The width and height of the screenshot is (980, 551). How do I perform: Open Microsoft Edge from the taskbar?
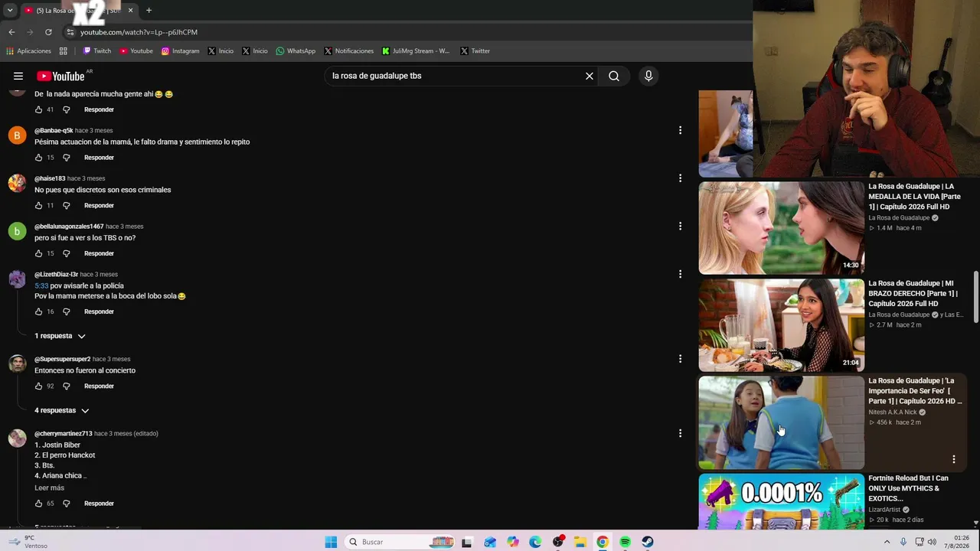coord(535,542)
